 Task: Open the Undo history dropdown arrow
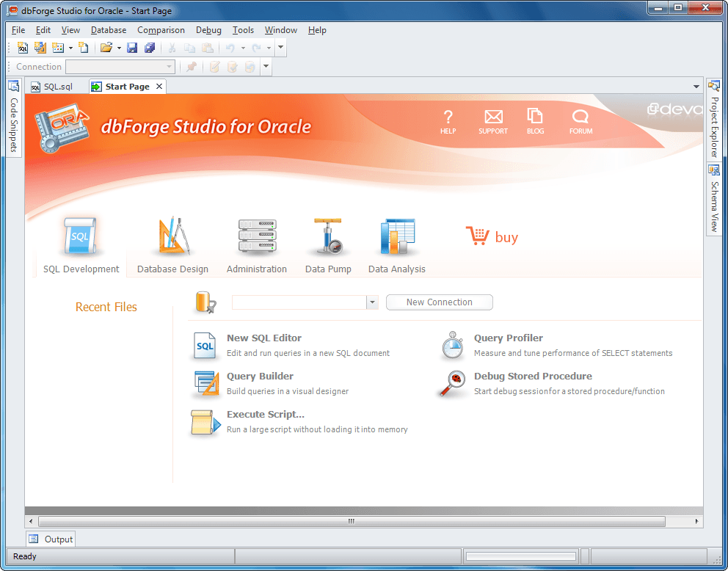coord(243,48)
